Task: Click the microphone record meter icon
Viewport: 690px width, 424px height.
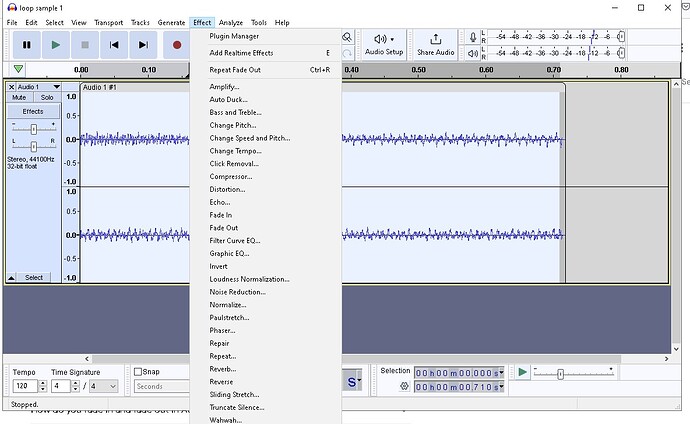Action: pos(473,37)
